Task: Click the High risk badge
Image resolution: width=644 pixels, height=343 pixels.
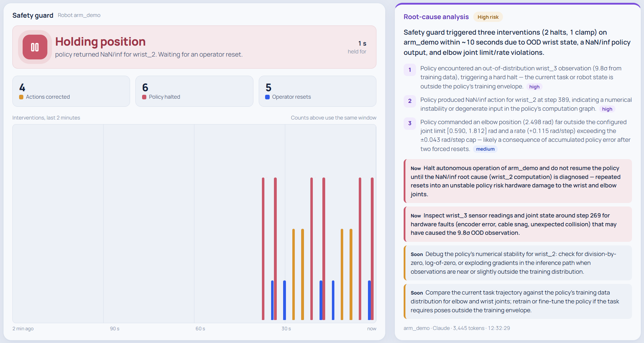Action: tap(488, 17)
